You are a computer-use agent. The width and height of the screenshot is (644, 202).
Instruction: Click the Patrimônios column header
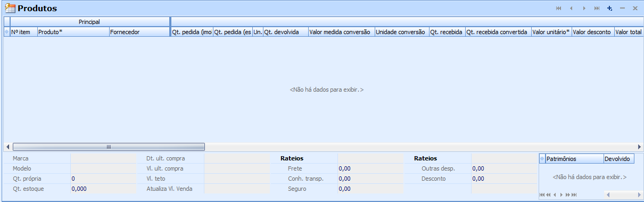click(574, 159)
